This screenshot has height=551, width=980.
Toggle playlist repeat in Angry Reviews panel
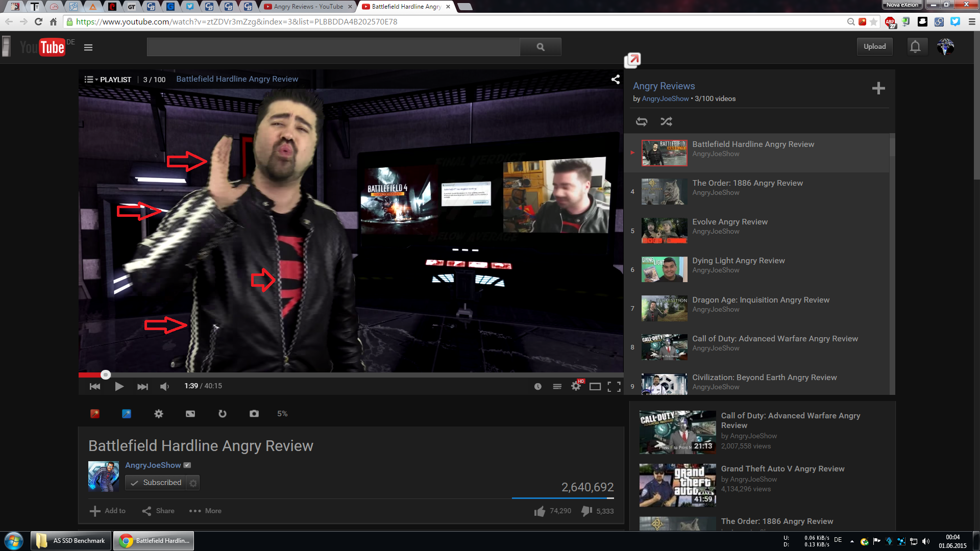[642, 121]
